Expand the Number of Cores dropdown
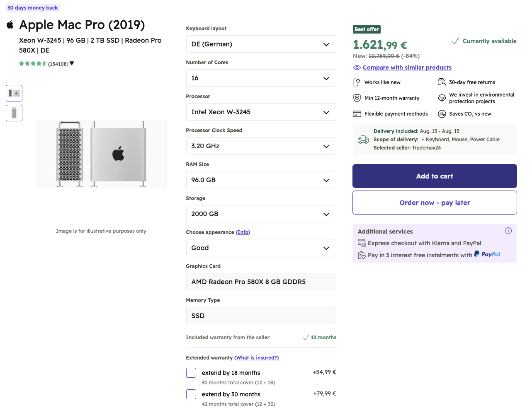Image resolution: width=532 pixels, height=415 pixels. coord(261,78)
